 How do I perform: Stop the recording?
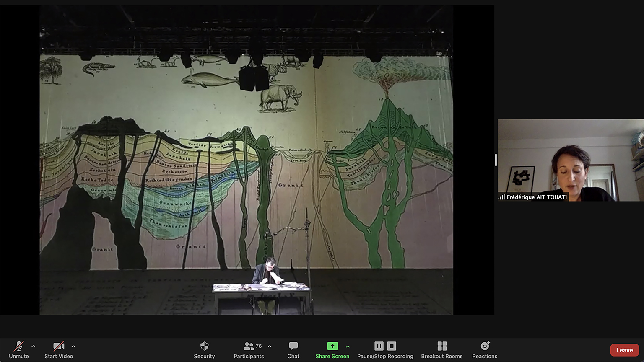392,346
